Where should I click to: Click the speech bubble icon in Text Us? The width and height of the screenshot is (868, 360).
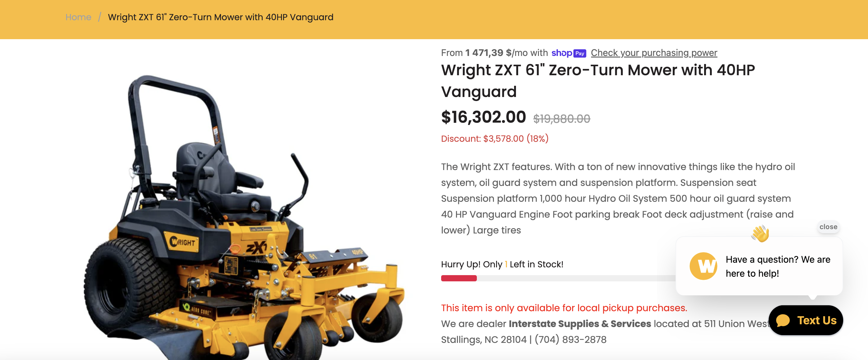click(x=783, y=320)
